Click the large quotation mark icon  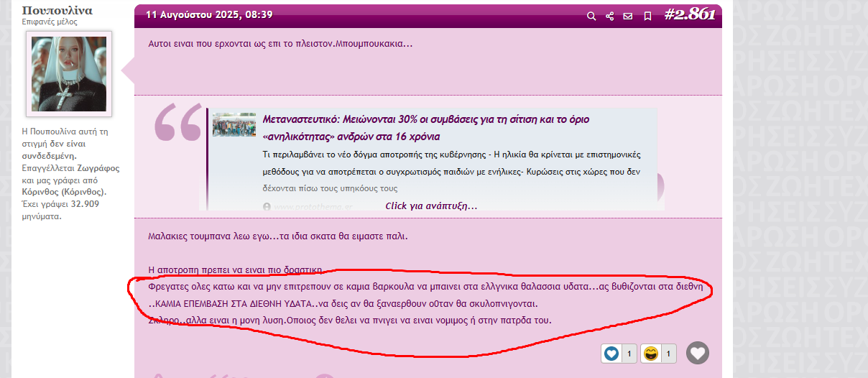(177, 123)
